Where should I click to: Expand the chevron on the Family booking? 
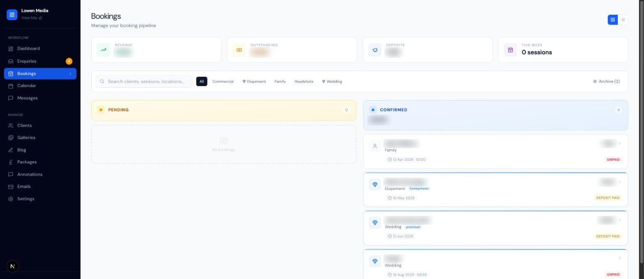620,143
